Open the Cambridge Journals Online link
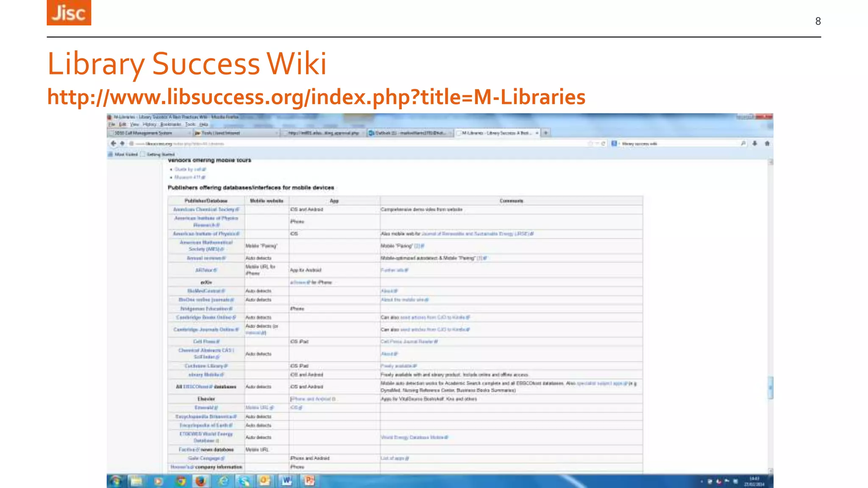 coord(206,330)
